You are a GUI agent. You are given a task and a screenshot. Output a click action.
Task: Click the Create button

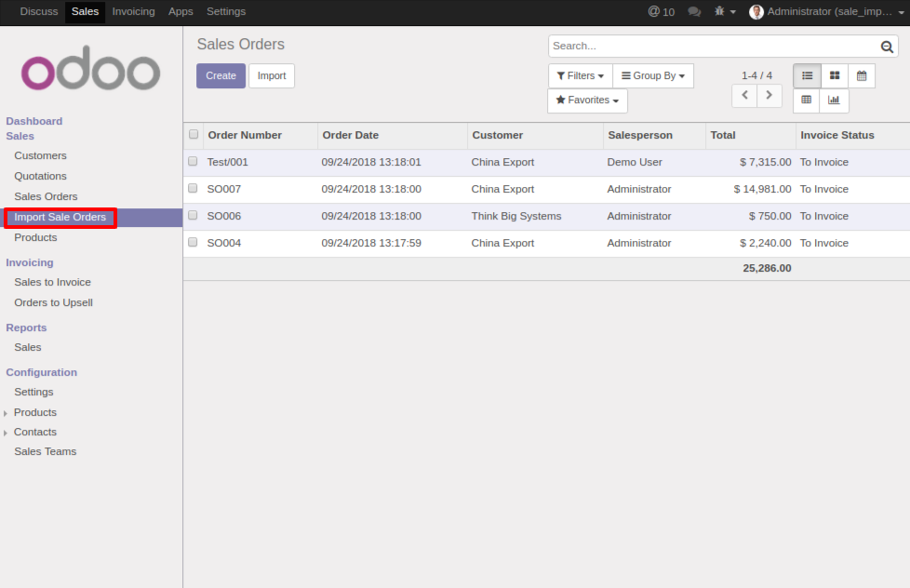(221, 76)
